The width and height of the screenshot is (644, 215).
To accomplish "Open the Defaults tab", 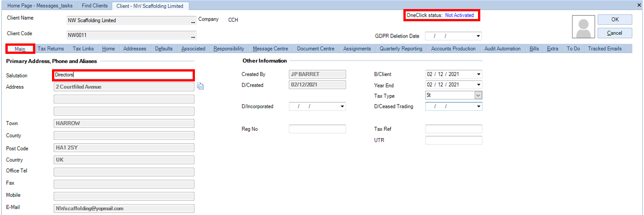I will 164,48.
